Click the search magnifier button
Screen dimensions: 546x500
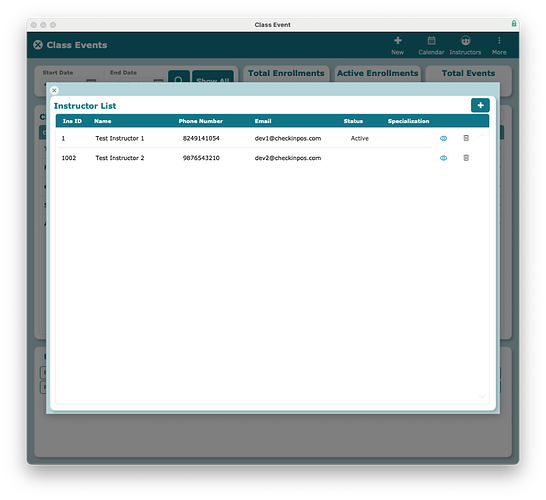tap(179, 77)
